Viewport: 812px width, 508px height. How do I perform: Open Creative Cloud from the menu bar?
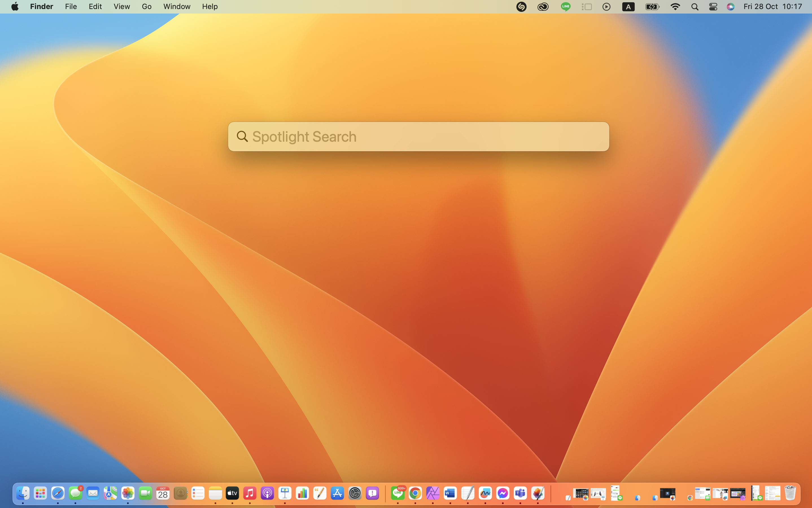click(543, 7)
